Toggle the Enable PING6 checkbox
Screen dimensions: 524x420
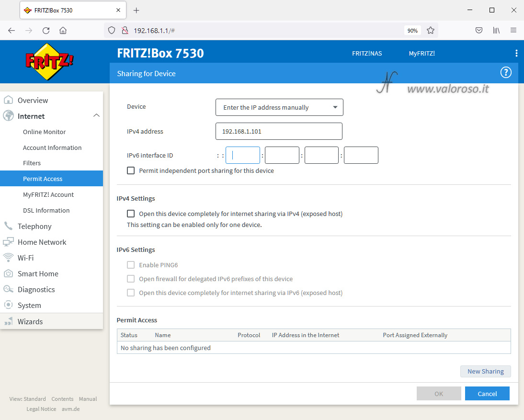pyautogui.click(x=131, y=265)
